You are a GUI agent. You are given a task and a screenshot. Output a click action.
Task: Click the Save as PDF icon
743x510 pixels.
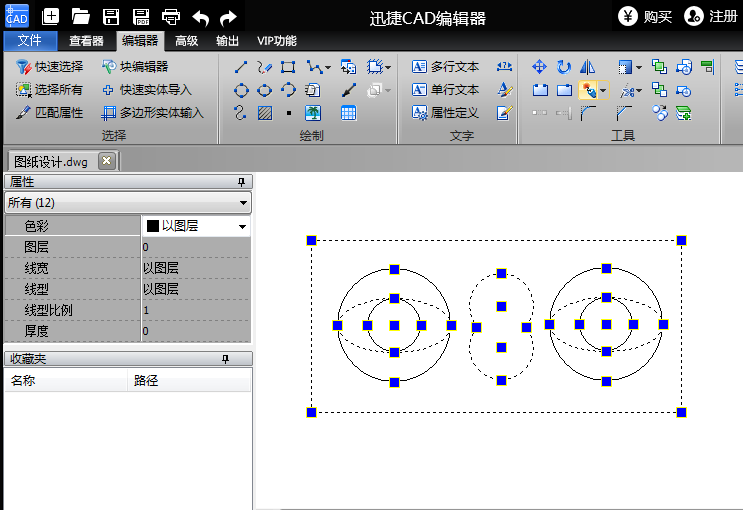point(141,16)
